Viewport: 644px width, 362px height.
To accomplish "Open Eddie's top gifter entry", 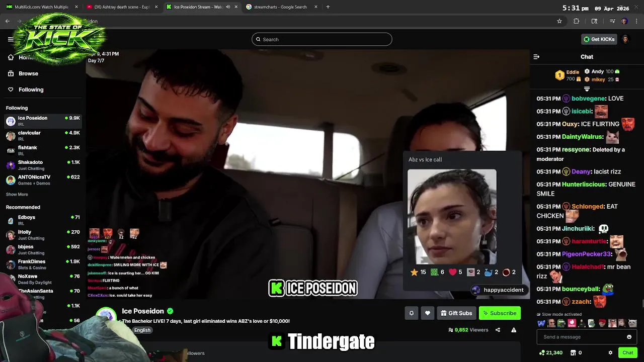I will click(x=568, y=75).
